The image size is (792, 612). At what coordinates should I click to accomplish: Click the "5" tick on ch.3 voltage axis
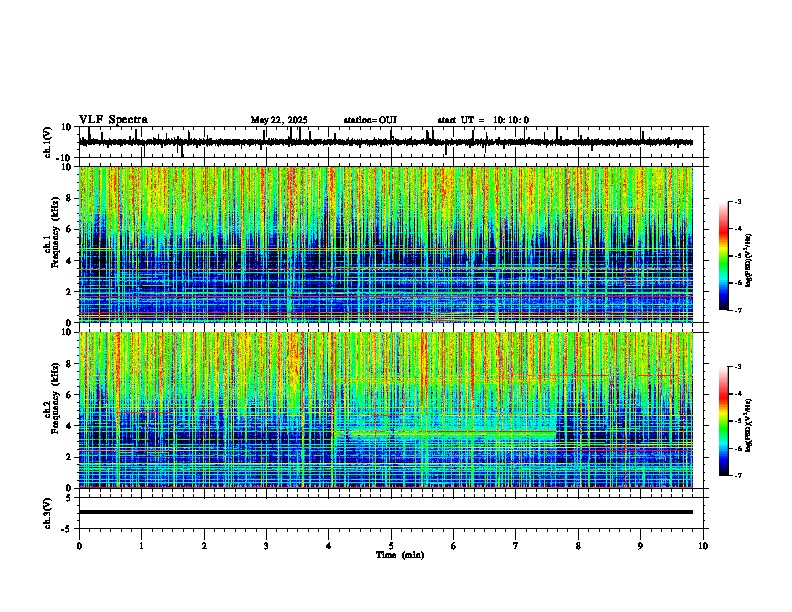point(69,498)
